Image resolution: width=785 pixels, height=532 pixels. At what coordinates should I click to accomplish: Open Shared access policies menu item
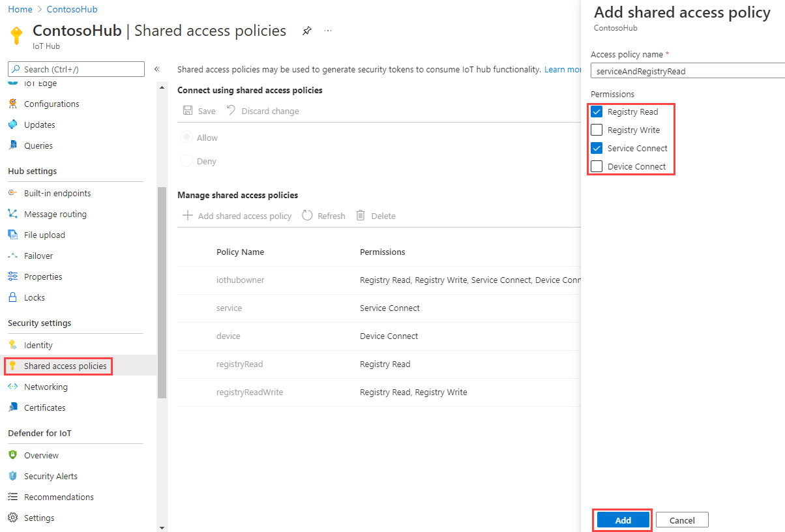tap(65, 366)
